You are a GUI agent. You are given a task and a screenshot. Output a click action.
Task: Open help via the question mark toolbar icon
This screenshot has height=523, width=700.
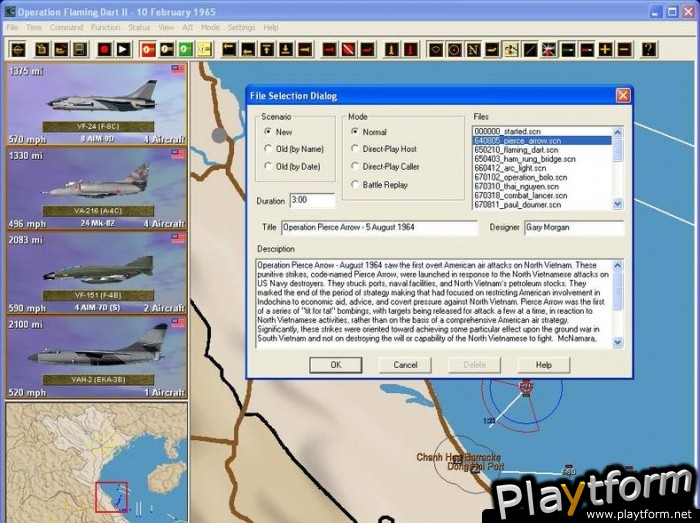tap(650, 49)
